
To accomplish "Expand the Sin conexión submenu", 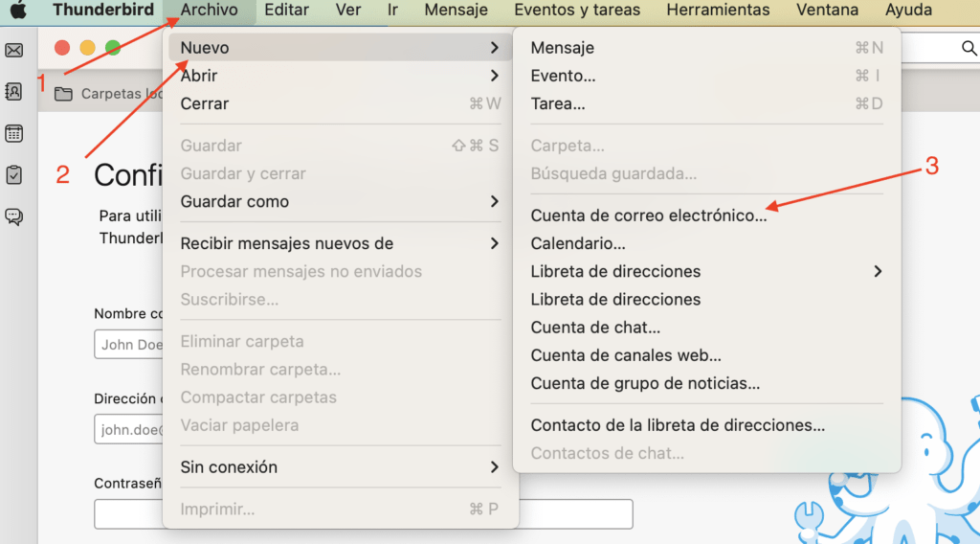I will click(340, 467).
